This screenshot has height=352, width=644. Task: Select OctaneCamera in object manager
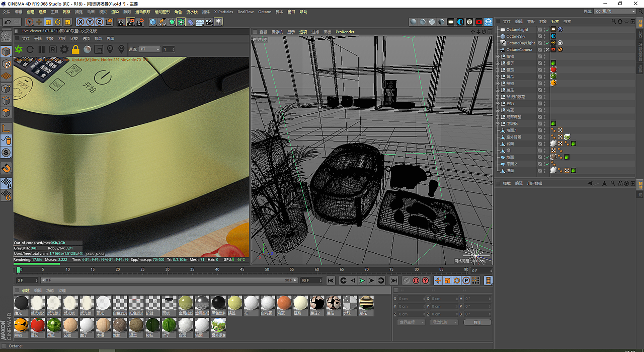point(519,49)
